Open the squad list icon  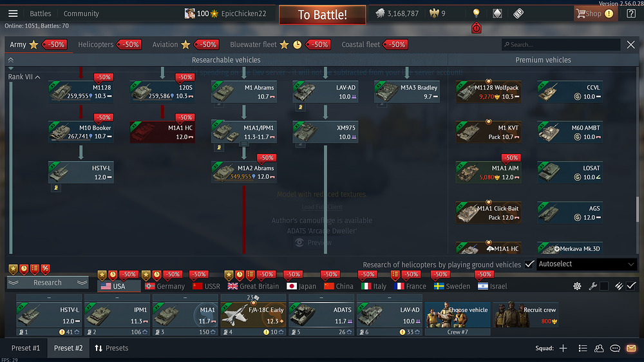point(582,348)
